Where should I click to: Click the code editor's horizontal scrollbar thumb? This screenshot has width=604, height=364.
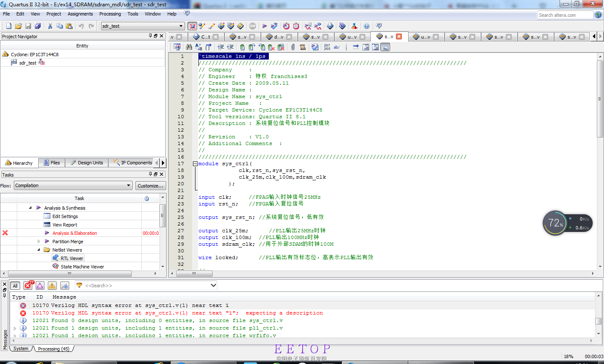coord(194,273)
